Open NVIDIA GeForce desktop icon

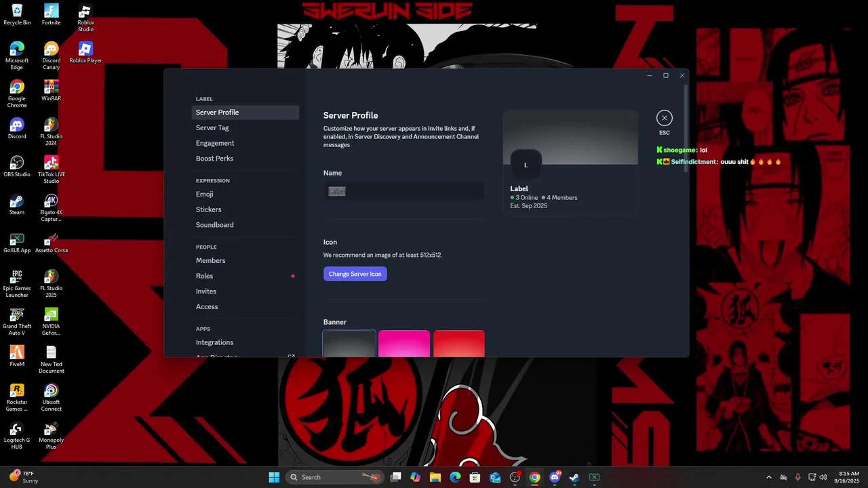pos(51,321)
